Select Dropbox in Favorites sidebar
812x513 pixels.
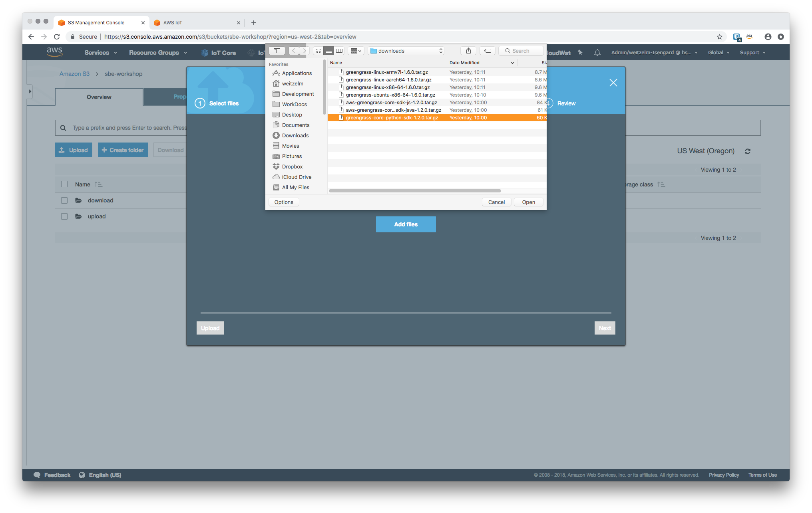pos(292,166)
